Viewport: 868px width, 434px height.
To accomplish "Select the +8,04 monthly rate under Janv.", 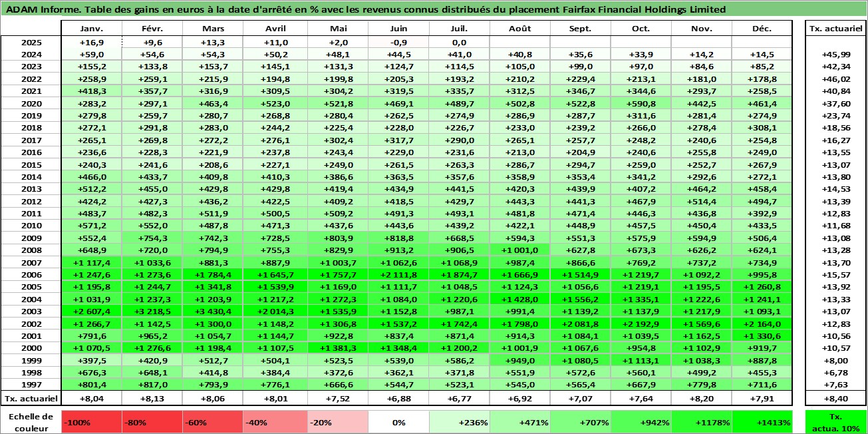I will coord(91,398).
